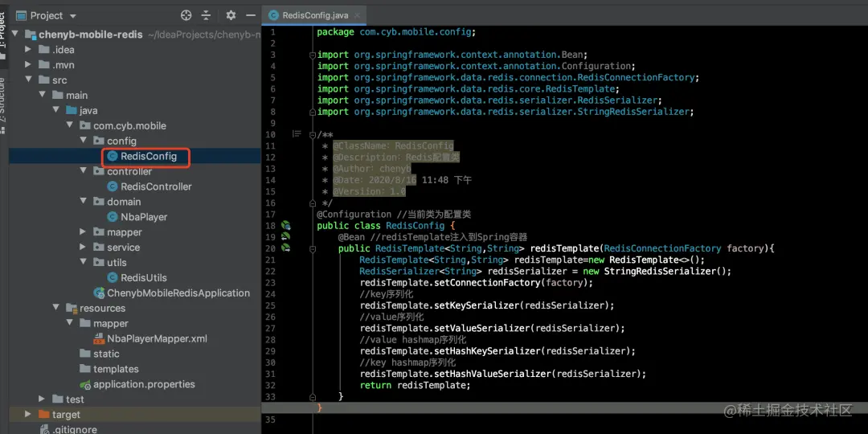Click return redisTemplate statement
Viewport: 868px width, 434px height.
pyautogui.click(x=415, y=385)
